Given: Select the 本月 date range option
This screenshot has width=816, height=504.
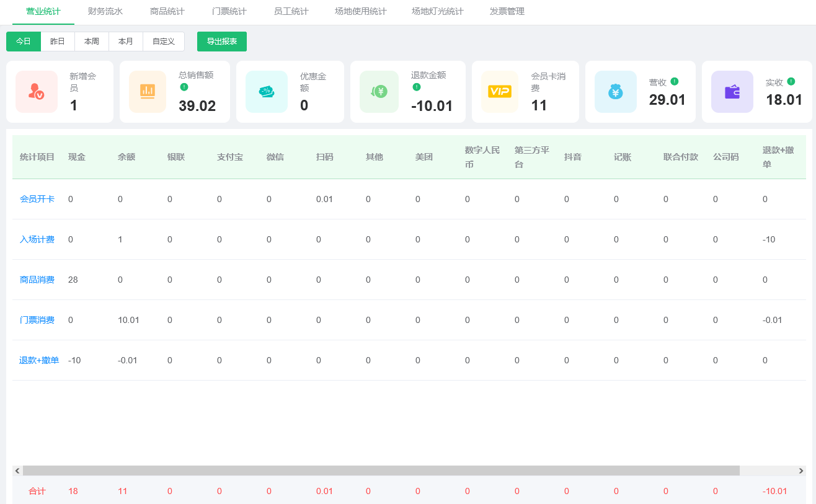Looking at the screenshot, I should point(126,42).
